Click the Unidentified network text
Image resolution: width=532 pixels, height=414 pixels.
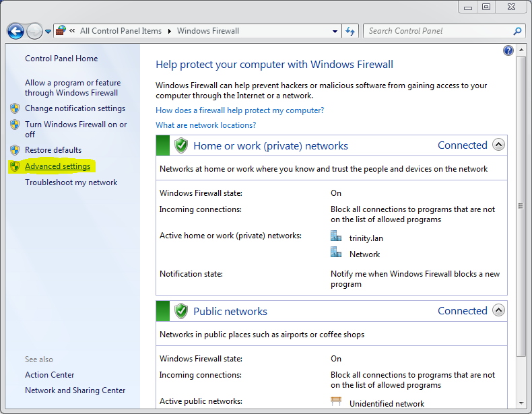(387, 403)
